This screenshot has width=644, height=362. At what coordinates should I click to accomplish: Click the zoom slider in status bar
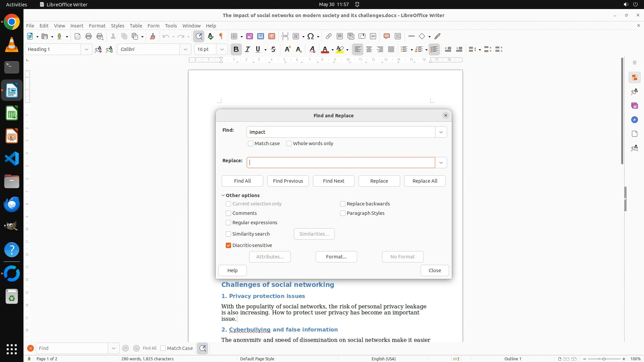604,359
